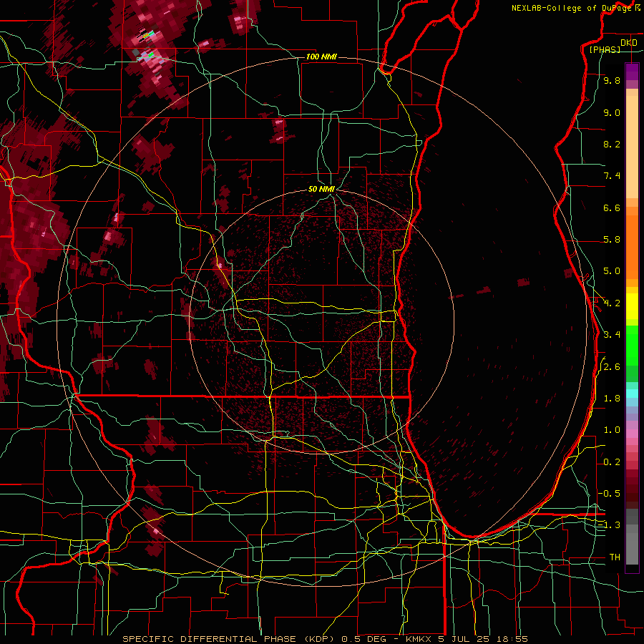Click the TH threshold label on scale
Viewport: 644px width, 644px height.
click(615, 557)
